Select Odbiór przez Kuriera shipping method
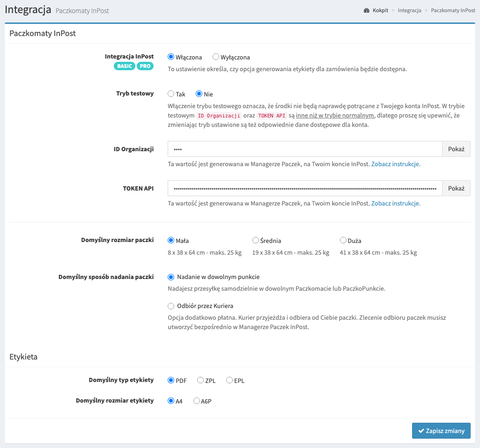 click(171, 306)
